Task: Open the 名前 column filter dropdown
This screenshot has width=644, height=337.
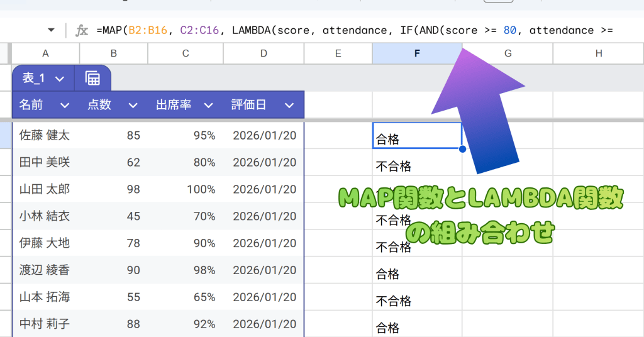Action: click(x=65, y=106)
